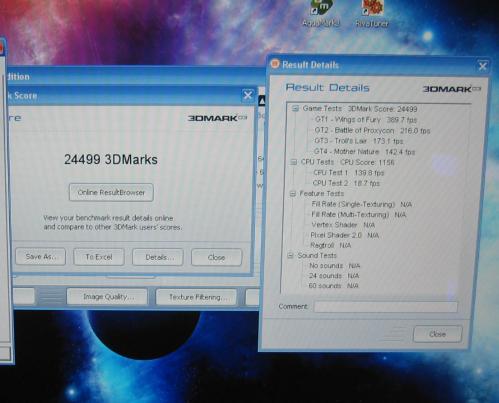This screenshot has height=403, width=499.
Task: Click Close button at bottom of Result Details
Action: coord(438,334)
